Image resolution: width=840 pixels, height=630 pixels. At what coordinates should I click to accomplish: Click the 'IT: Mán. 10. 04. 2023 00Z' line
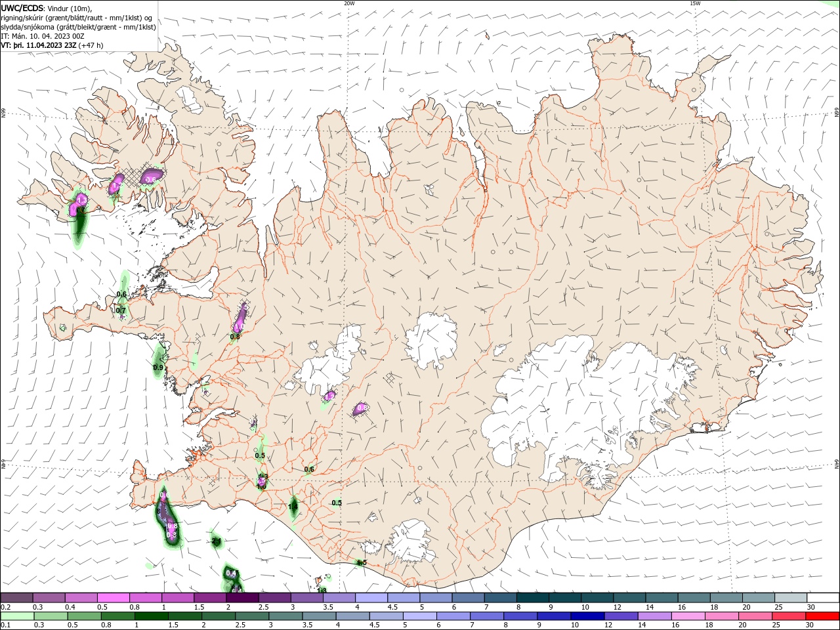[x=43, y=36]
